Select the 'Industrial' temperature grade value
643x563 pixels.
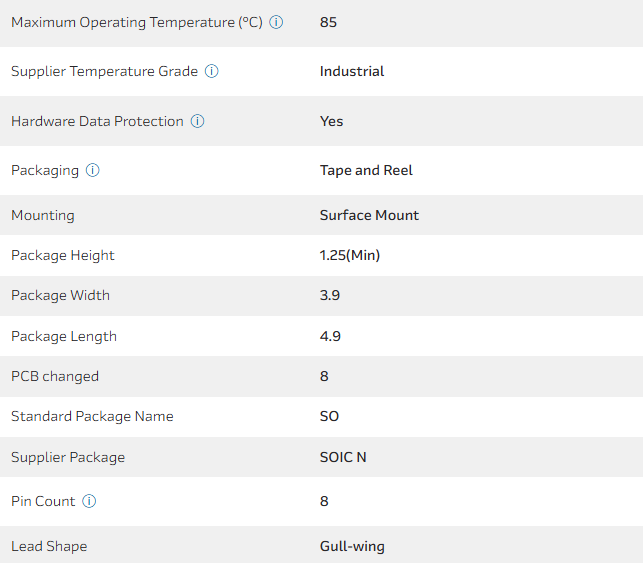point(352,71)
